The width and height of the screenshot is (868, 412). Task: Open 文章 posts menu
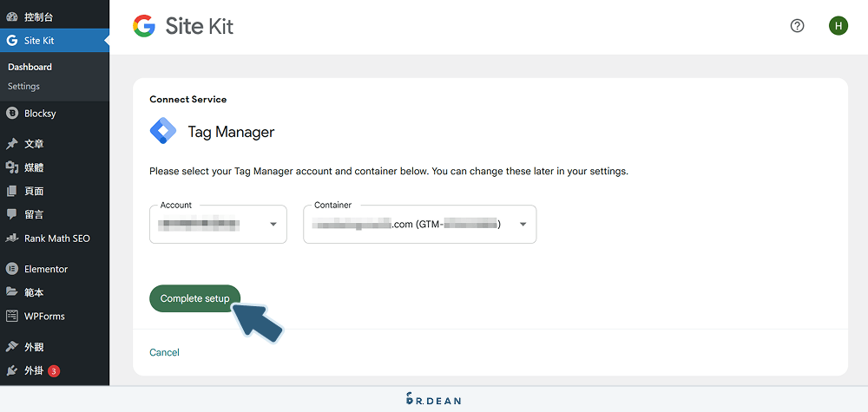pyautogui.click(x=34, y=144)
